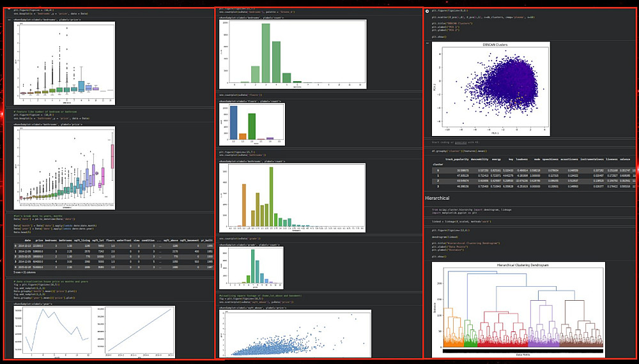This screenshot has height=364, width=639.
Task: Click the bathrooms versus price boxplot
Action: click(65, 168)
